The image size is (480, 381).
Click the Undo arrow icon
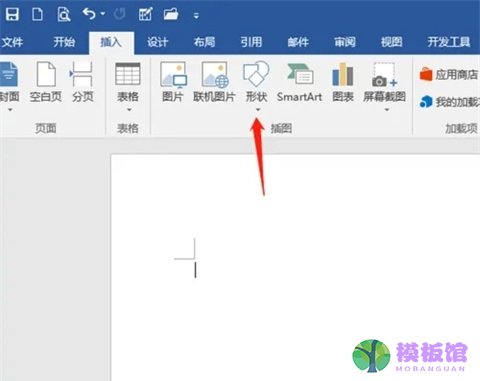pos(89,14)
